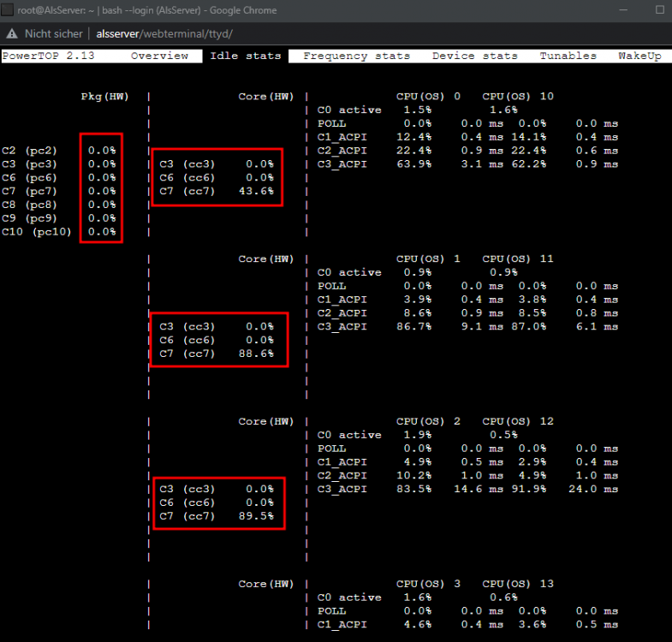672x642 pixels.
Task: Click the 24.0 ms value for CPU 12
Action: click(x=593, y=489)
